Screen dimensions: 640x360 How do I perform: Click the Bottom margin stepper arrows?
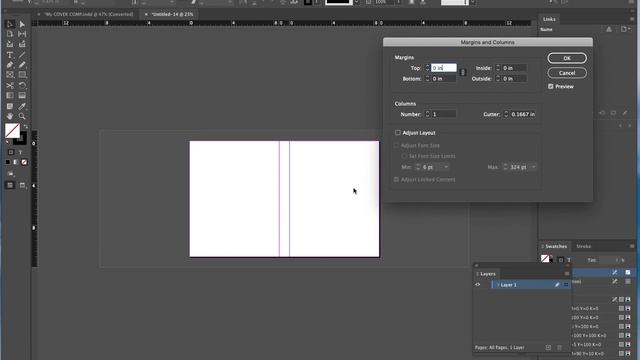[427, 78]
